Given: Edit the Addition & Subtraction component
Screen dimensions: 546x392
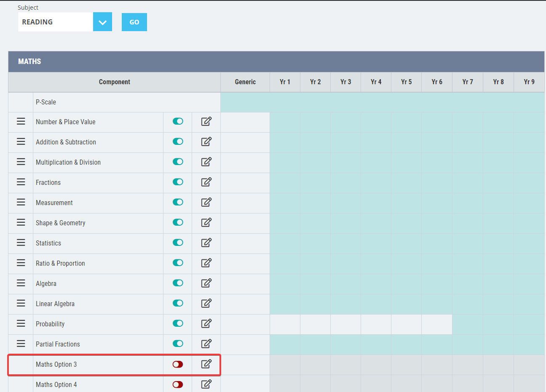Looking at the screenshot, I should [206, 142].
